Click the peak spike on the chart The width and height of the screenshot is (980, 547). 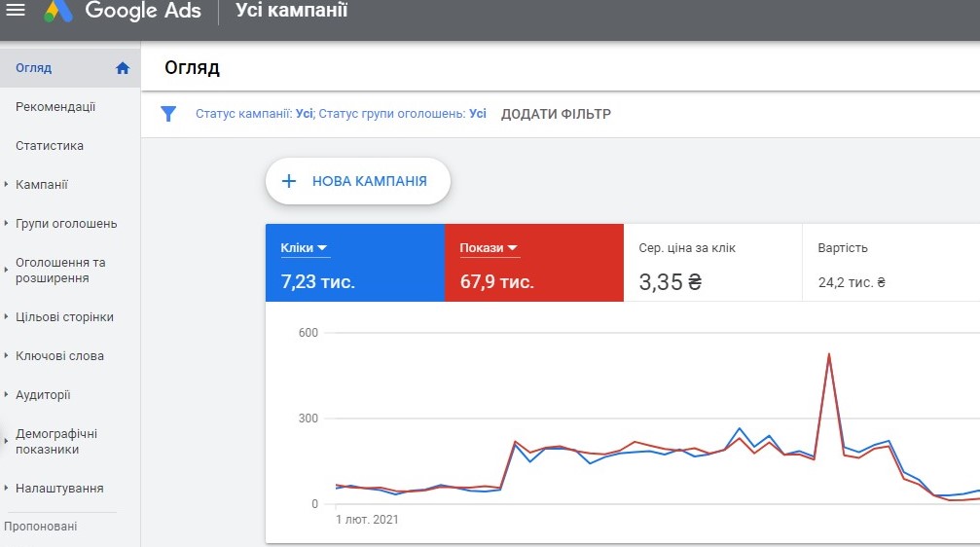(x=828, y=355)
